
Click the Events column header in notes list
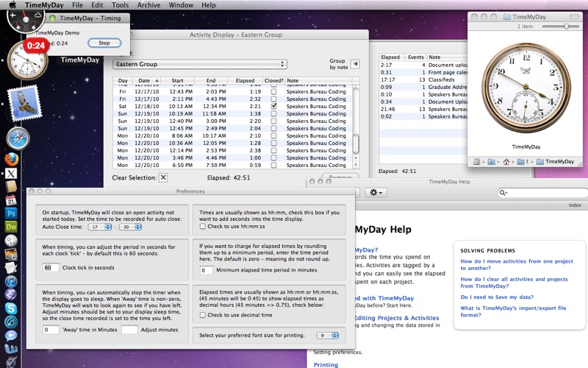pyautogui.click(x=415, y=57)
